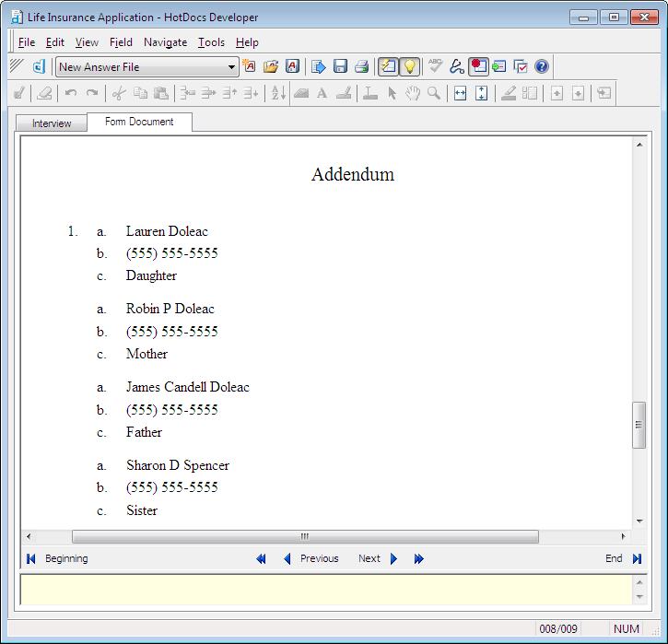668x644 pixels.
Task: Open the View menu
Action: click(x=87, y=42)
